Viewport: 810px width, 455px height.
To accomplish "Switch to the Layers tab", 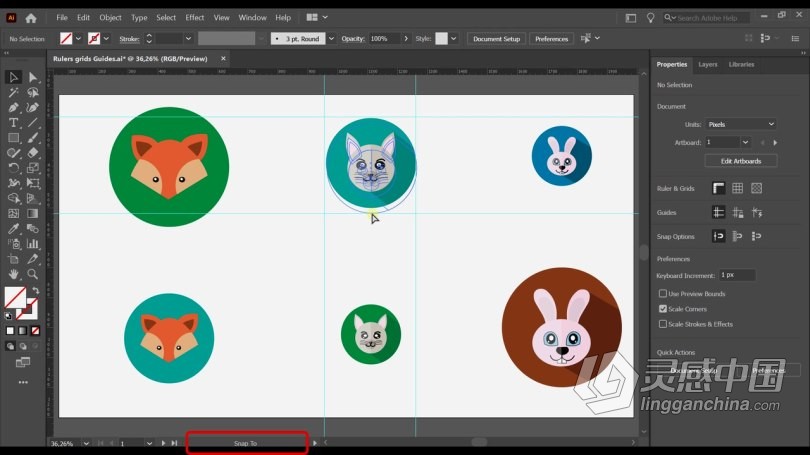I will [x=708, y=65].
